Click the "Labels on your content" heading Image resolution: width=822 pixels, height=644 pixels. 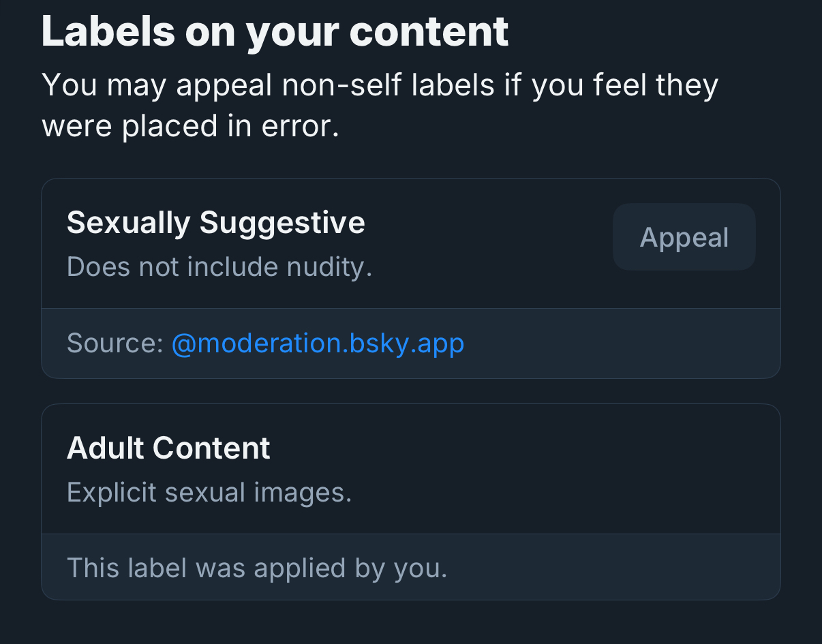[275, 31]
